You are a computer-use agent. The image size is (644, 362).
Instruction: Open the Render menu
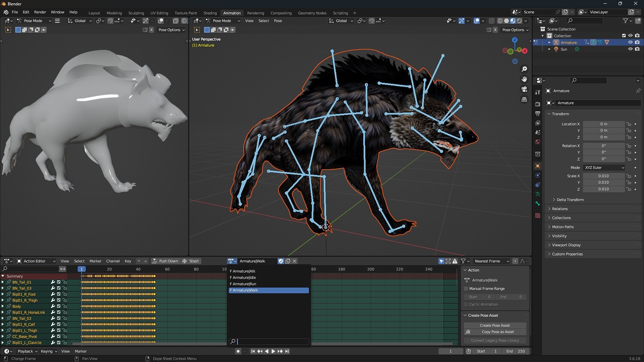[40, 12]
